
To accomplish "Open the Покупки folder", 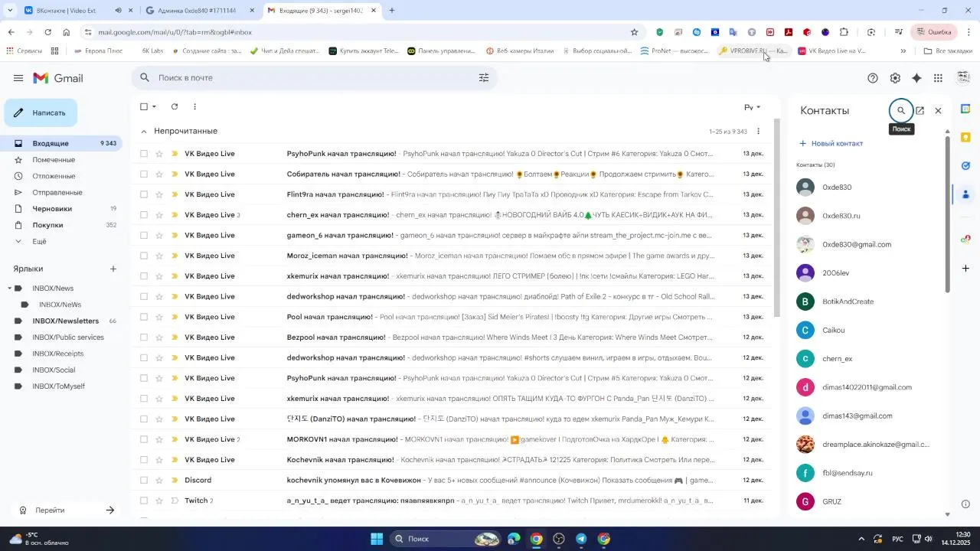I will tap(61, 225).
